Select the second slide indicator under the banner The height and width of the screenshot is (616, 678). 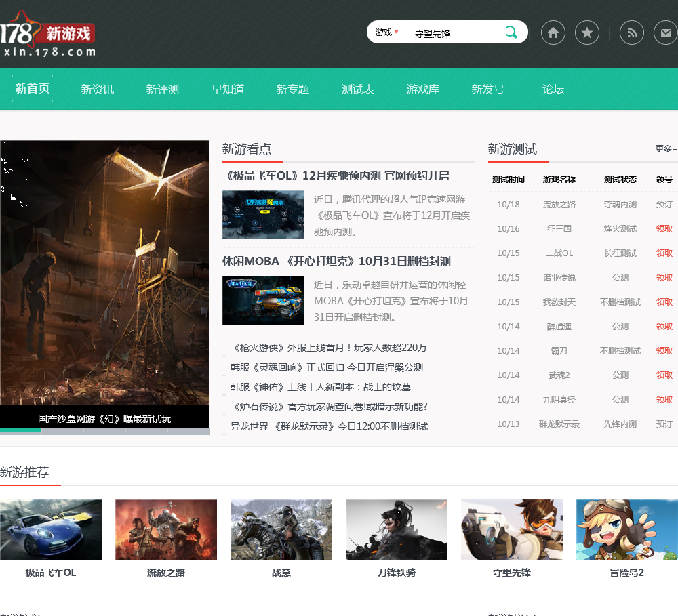(62, 432)
